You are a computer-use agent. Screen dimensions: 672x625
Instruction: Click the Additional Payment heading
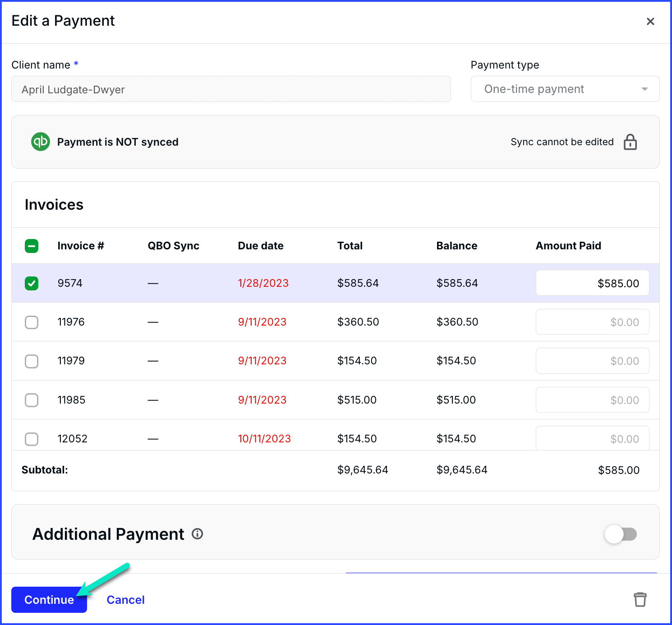pyautogui.click(x=108, y=534)
